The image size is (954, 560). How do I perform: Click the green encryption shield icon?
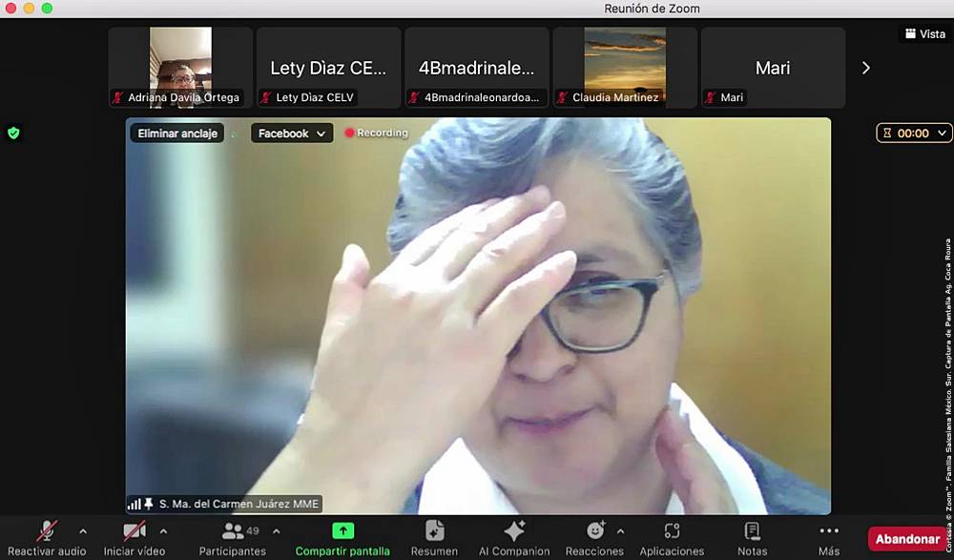coord(13,133)
